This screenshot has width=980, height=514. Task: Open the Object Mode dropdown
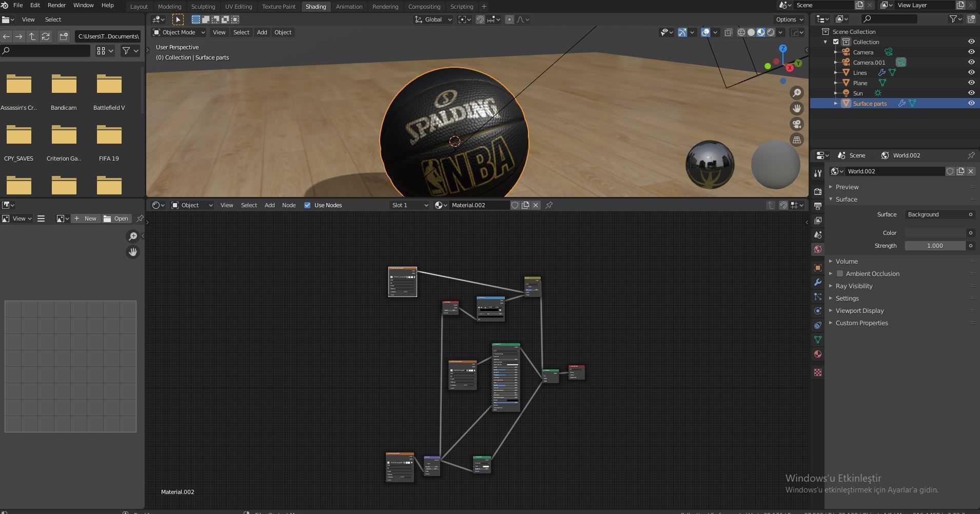point(179,32)
